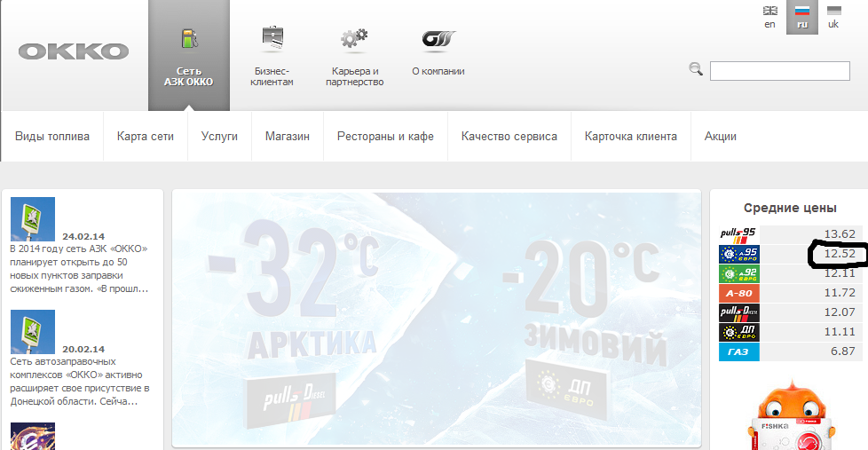Open the Карточка клиента page

(x=630, y=137)
